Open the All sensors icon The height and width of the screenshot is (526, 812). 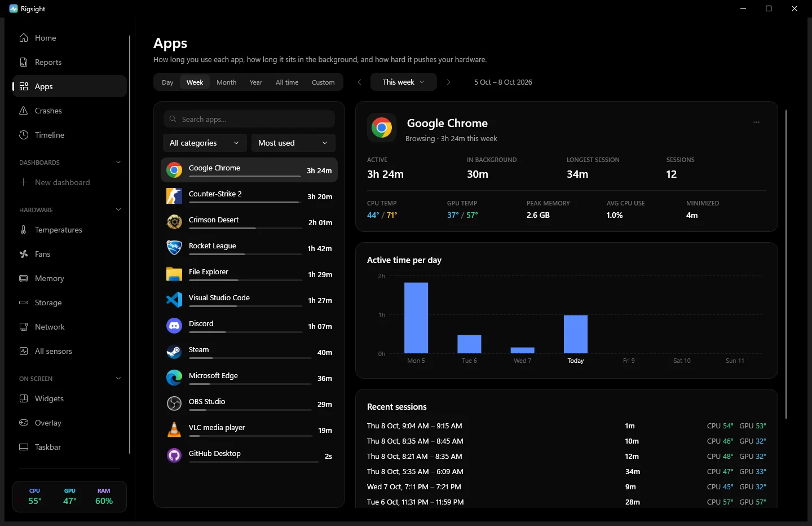[x=24, y=351]
